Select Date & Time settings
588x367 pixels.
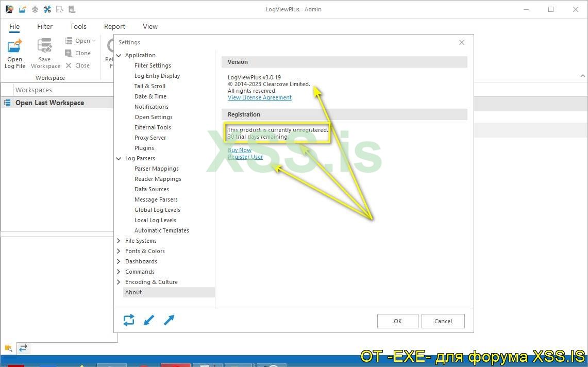[150, 96]
